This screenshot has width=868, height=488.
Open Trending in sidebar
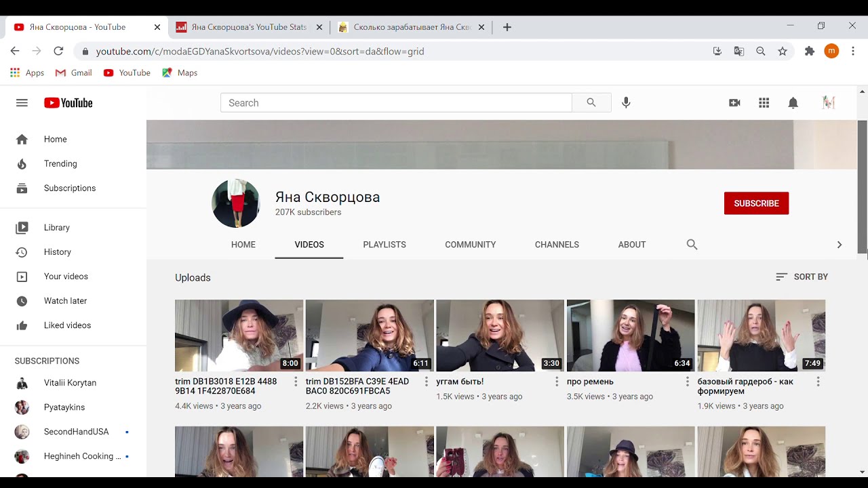[73, 163]
